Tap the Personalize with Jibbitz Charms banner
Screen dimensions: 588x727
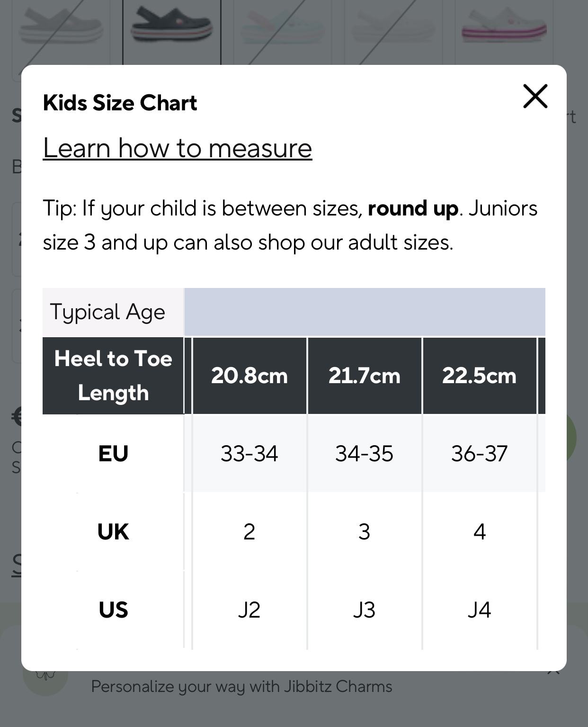point(241,687)
